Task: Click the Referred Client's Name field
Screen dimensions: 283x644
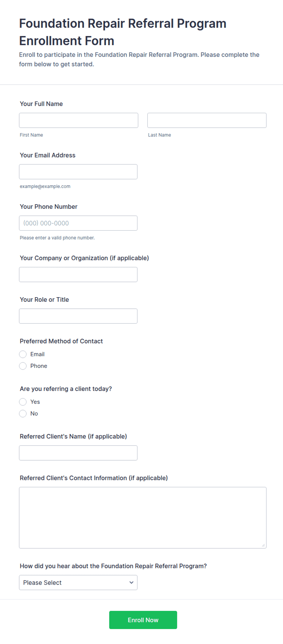Action: 78,453
